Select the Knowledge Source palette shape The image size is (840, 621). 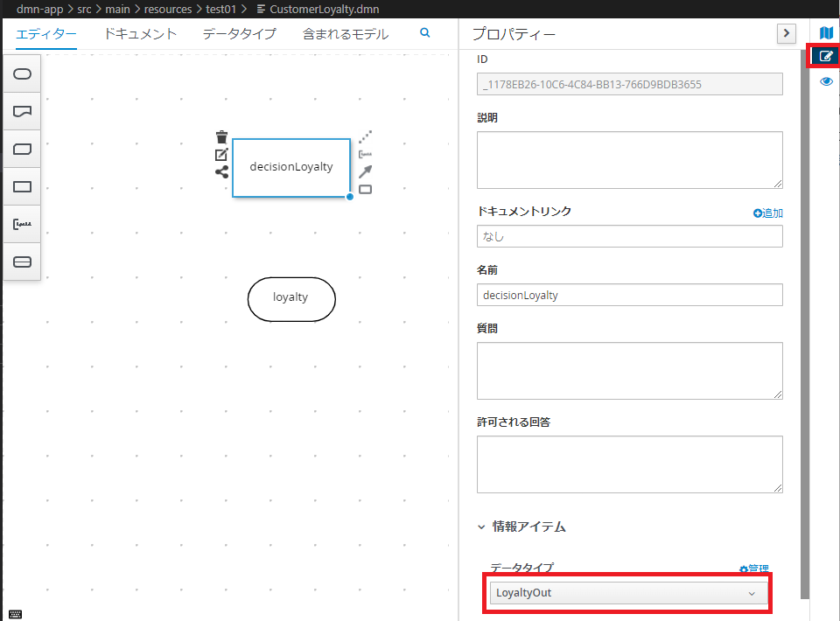point(22,111)
